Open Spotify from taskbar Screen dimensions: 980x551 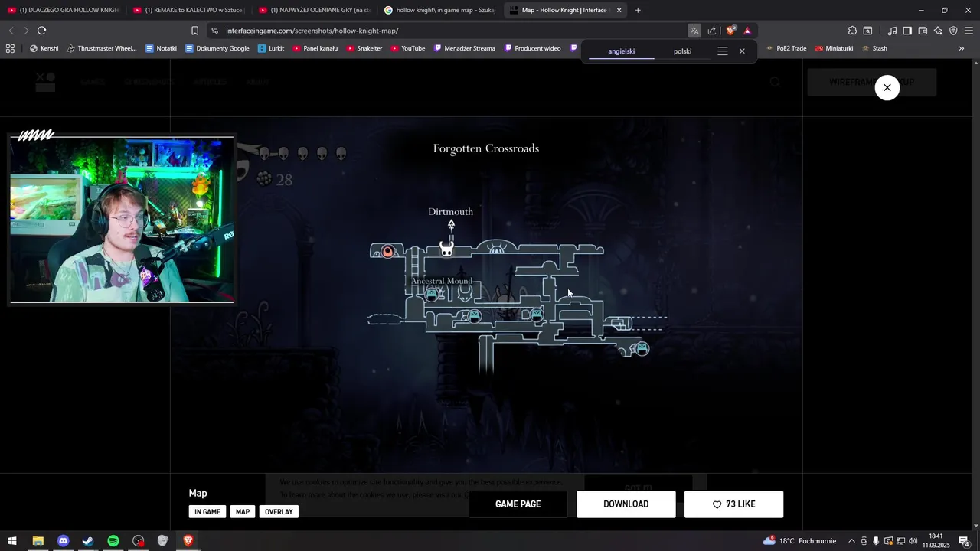click(x=113, y=541)
